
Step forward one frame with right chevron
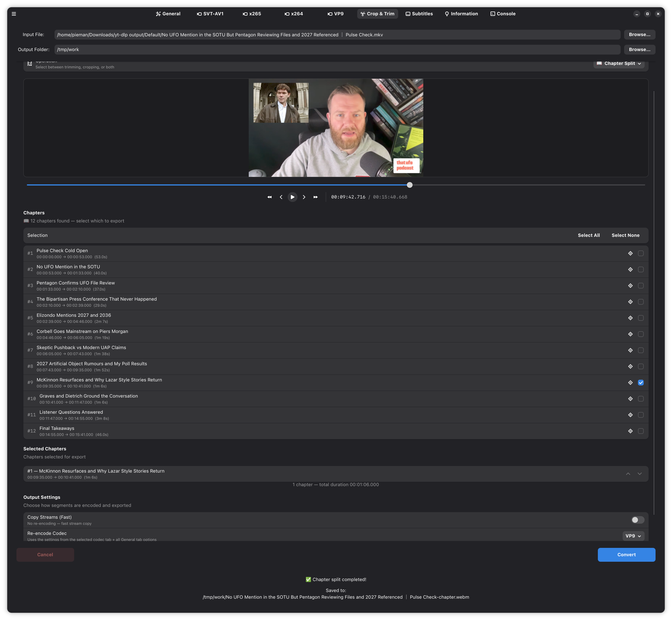(304, 197)
